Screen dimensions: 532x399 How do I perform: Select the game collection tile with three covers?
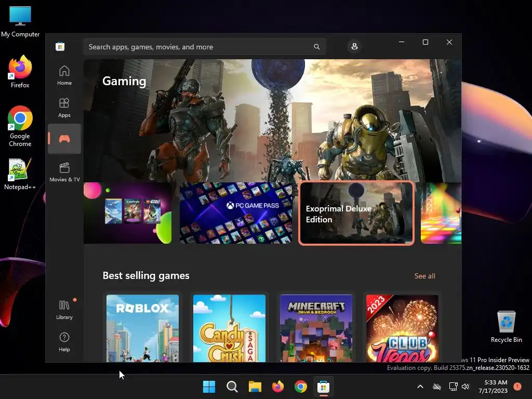pos(128,213)
